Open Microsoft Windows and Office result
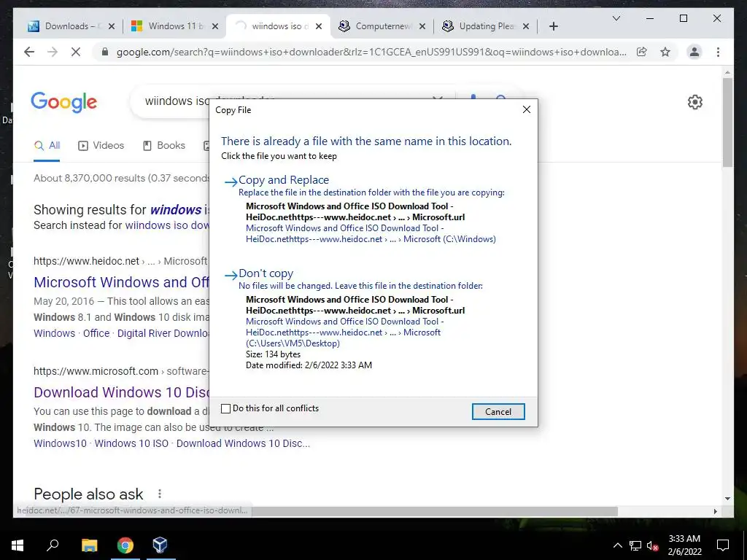The image size is (747, 560). coord(122,282)
